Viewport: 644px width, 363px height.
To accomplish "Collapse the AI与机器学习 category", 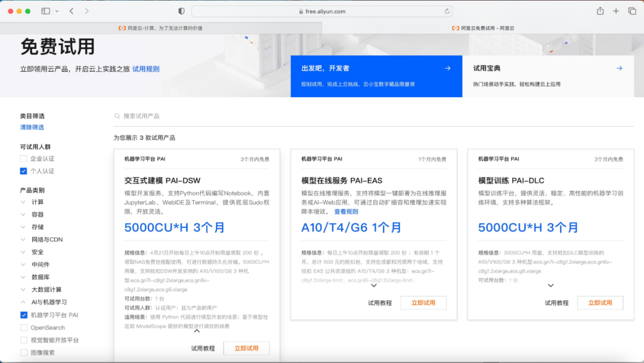I will click(23, 302).
